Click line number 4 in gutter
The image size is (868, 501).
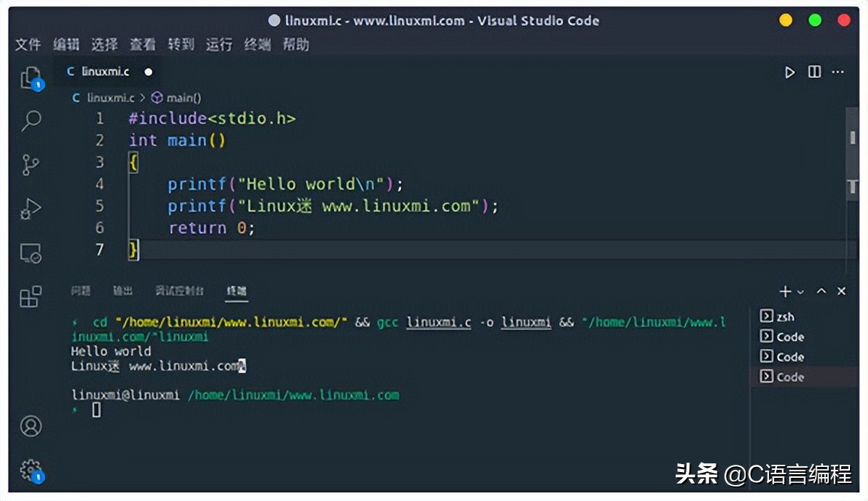tap(100, 184)
